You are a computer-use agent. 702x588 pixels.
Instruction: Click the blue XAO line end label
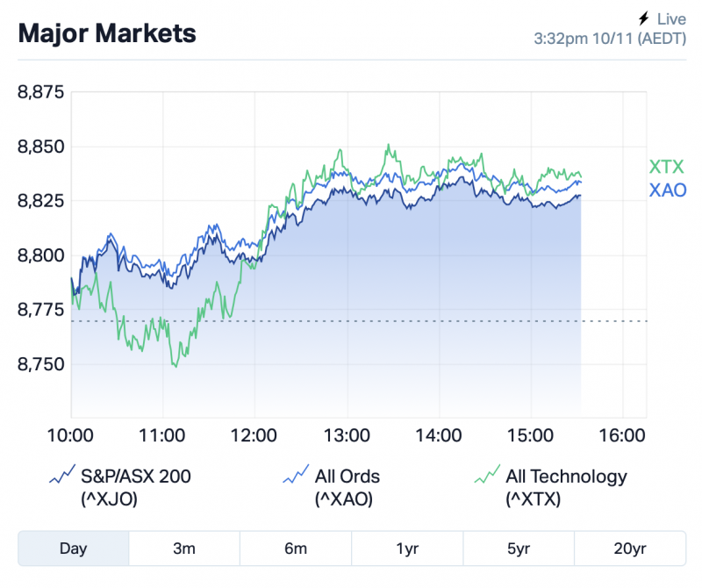(667, 190)
